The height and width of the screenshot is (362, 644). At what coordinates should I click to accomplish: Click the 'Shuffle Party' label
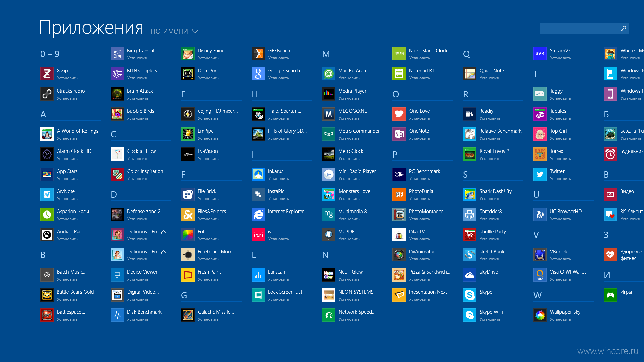pyautogui.click(x=493, y=232)
